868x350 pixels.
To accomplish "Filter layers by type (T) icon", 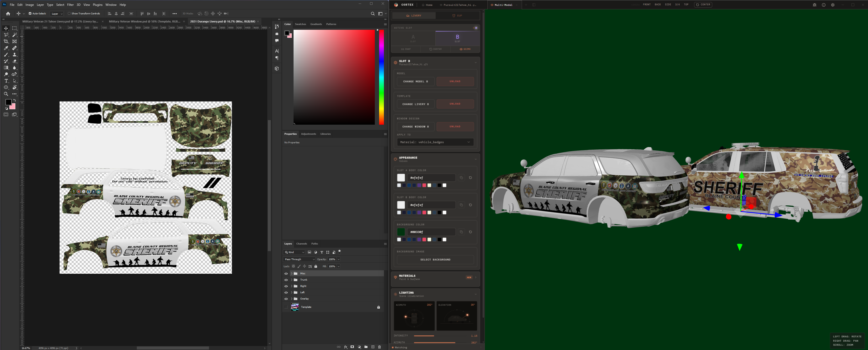I will tap(322, 252).
